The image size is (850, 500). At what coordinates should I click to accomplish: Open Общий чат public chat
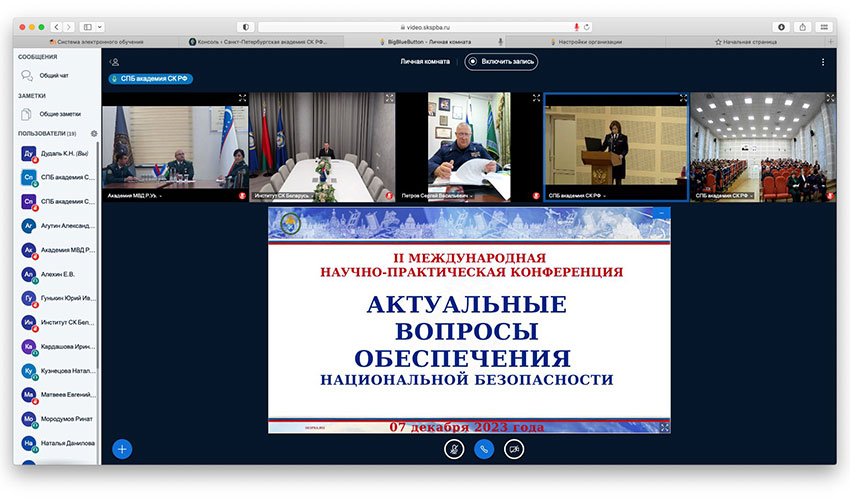(55, 76)
